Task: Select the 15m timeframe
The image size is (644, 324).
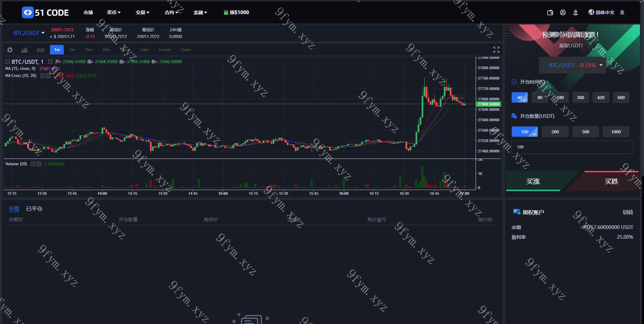Action: (89, 50)
